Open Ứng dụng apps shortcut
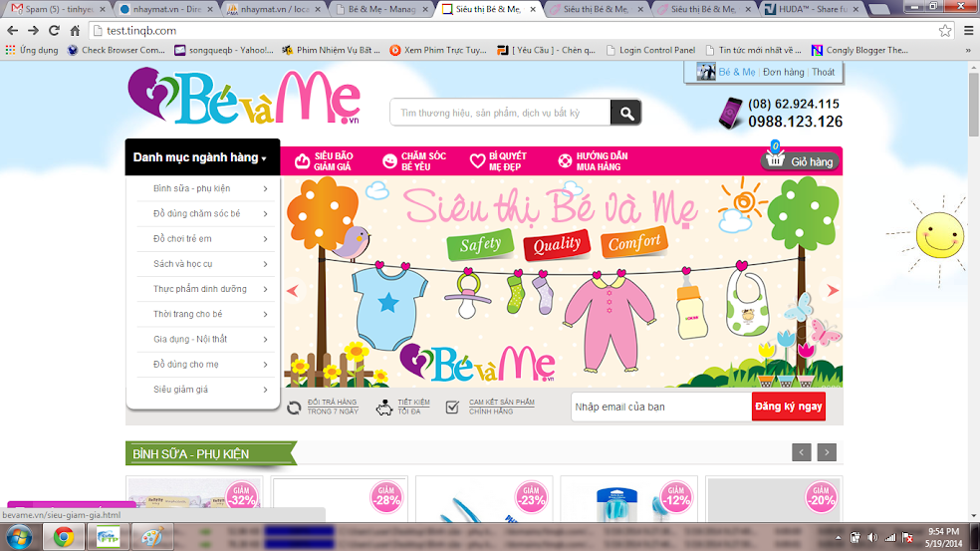The image size is (980, 551). click(x=32, y=50)
